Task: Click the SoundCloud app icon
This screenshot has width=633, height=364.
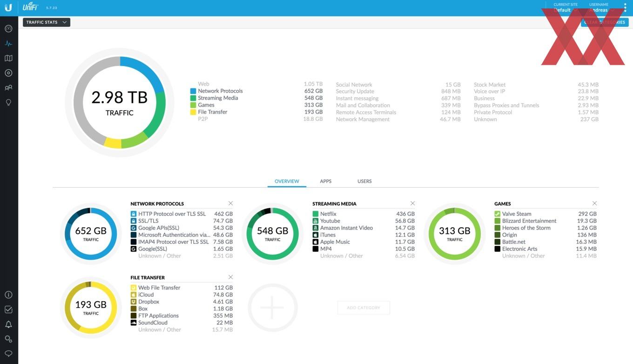Action: (x=134, y=323)
